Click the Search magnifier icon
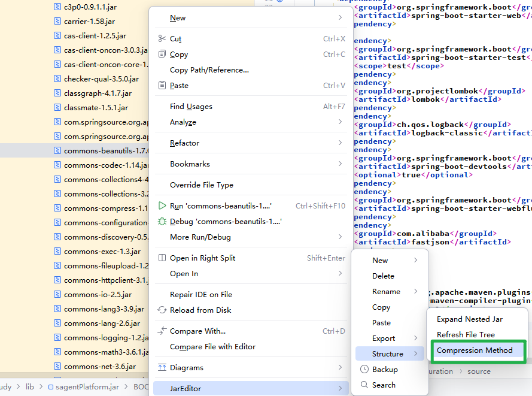Image resolution: width=532 pixels, height=396 pixels. pyautogui.click(x=364, y=385)
